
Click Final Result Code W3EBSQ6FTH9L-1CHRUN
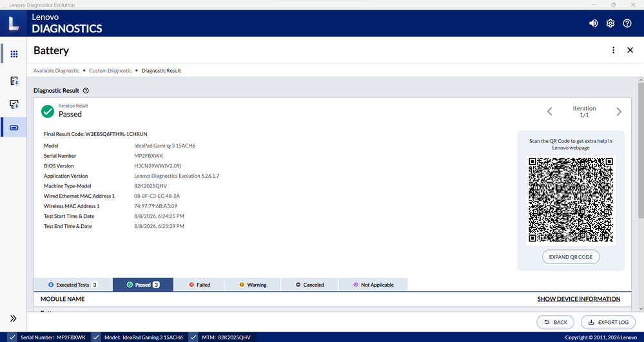(x=95, y=134)
